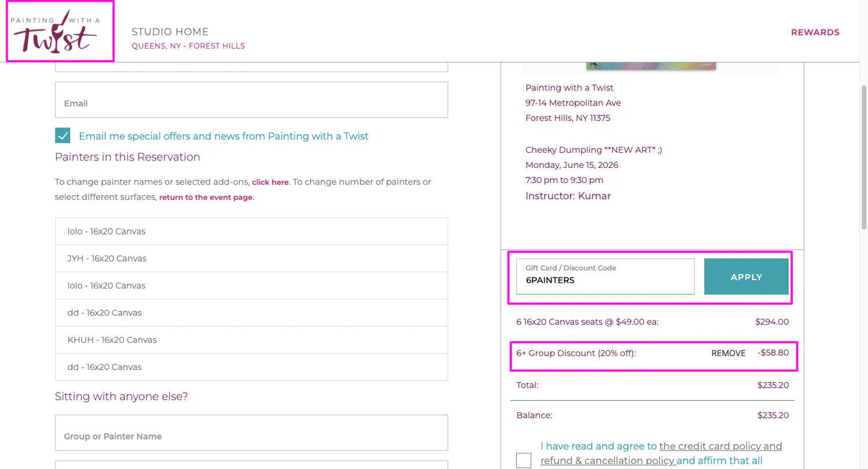The image size is (868, 469).
Task: Remove the 6+ Group Discount
Action: pos(729,353)
